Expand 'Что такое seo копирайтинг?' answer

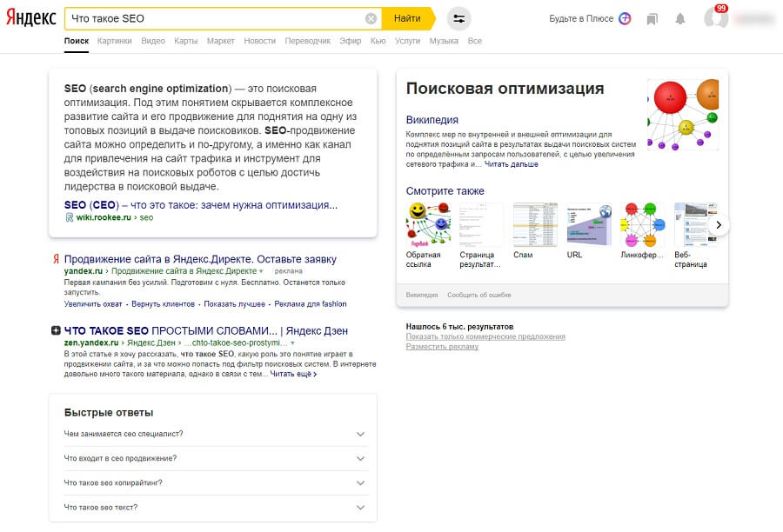point(360,482)
